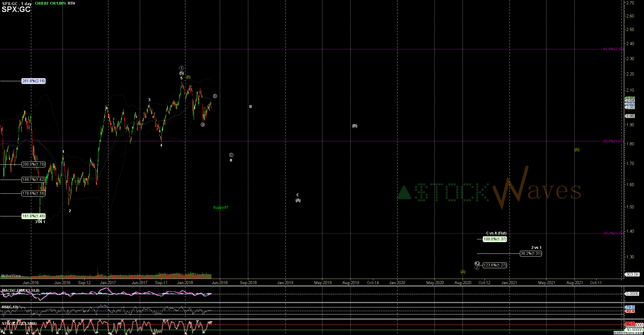Click the 2.04 price marker on the axis
This screenshot has height=335, width=644.
(x=630, y=100)
